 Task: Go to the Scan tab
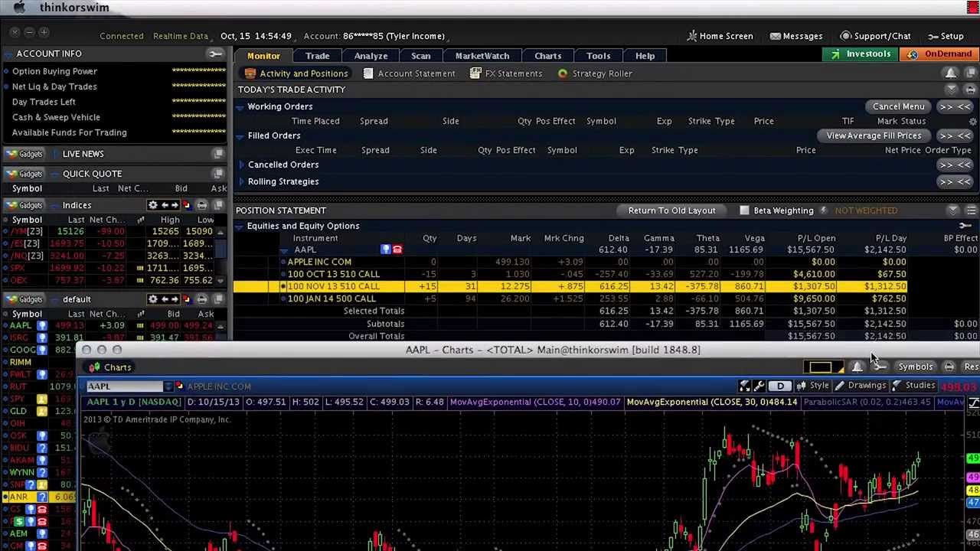click(x=421, y=56)
